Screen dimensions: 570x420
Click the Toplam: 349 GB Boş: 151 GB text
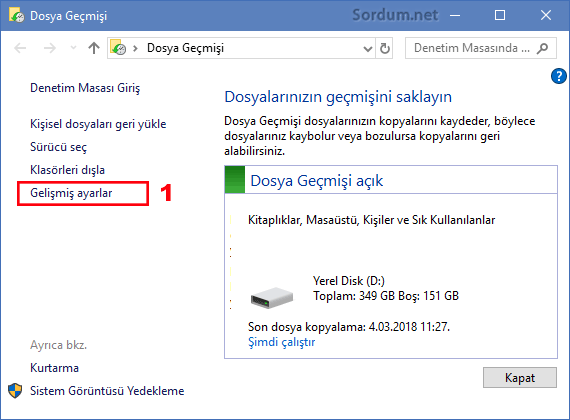386,296
